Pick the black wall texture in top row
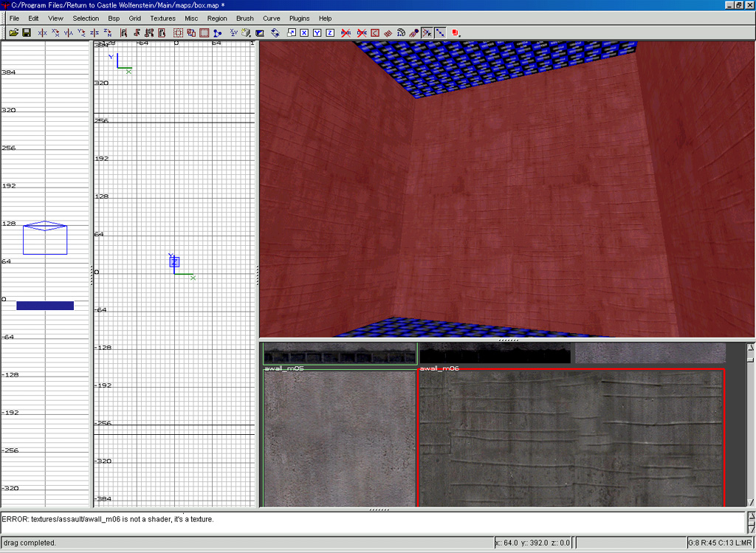The width and height of the screenshot is (756, 553). tap(495, 353)
